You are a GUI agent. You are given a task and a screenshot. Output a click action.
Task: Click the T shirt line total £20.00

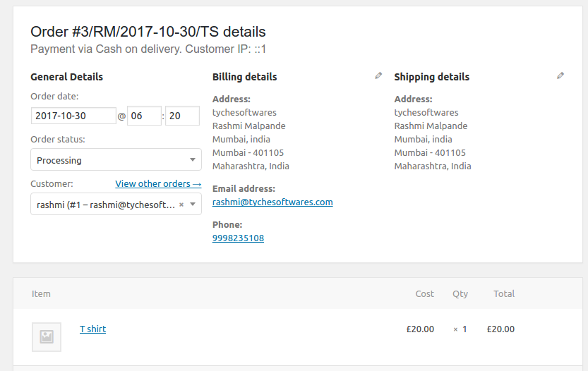[500, 329]
